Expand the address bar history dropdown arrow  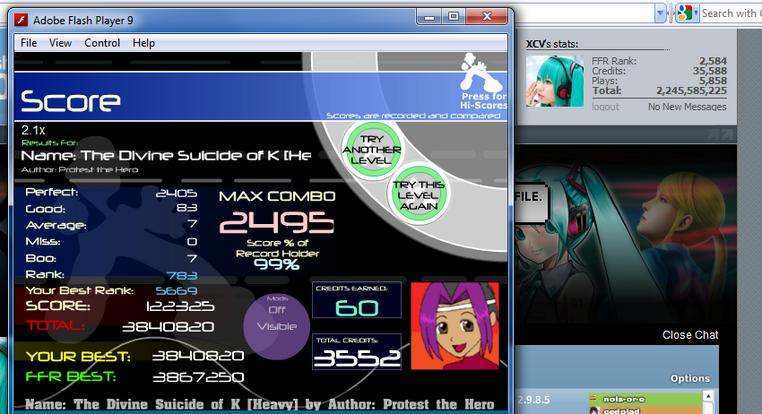click(660, 13)
